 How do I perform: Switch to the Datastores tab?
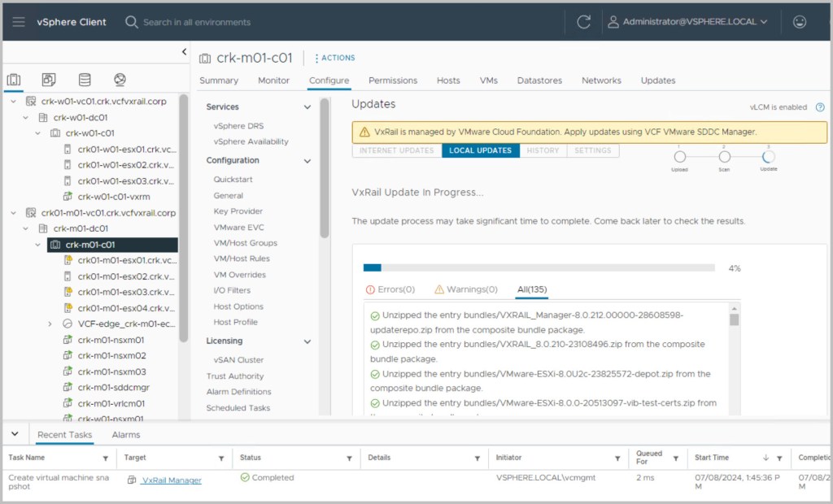coord(539,80)
